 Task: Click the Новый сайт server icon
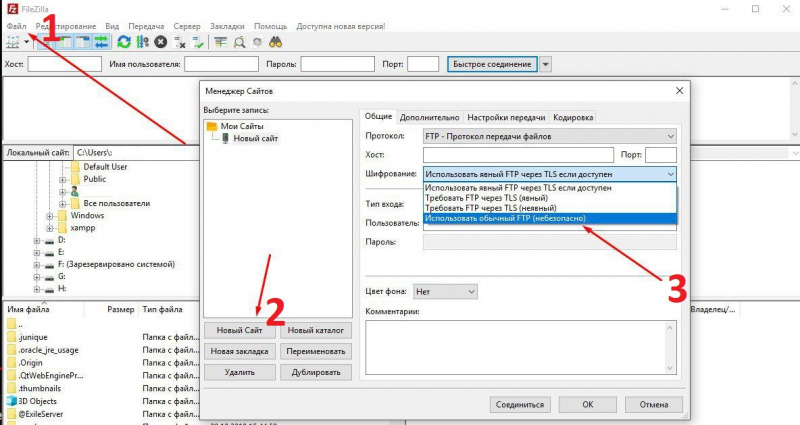[226, 138]
